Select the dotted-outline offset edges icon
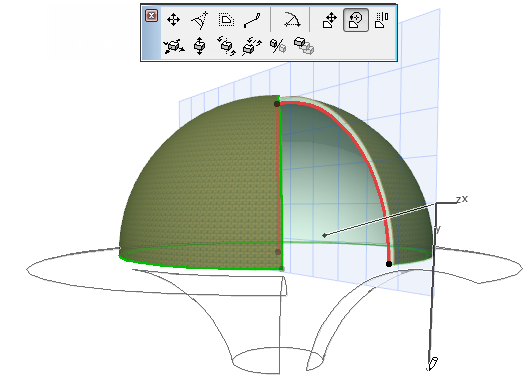 (226, 20)
